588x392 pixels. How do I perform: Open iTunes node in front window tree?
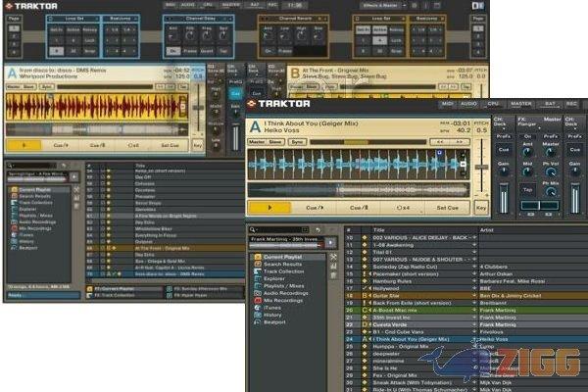point(271,308)
